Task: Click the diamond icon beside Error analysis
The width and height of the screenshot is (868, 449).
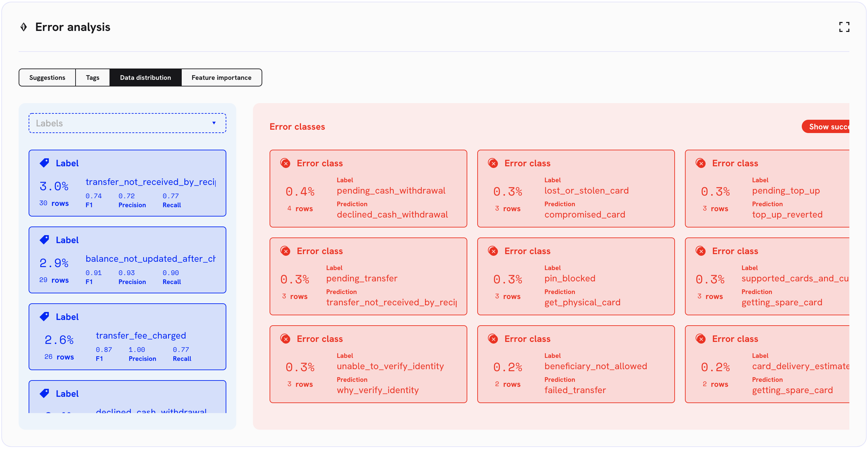Action: point(24,27)
